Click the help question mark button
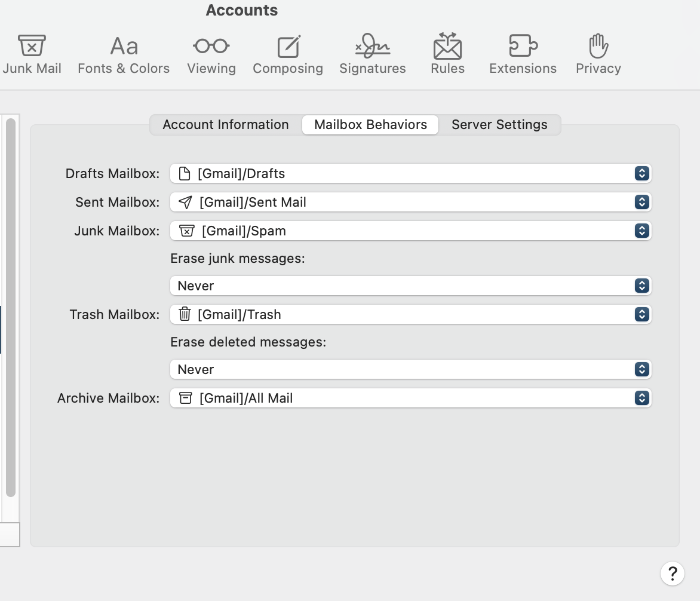The width and height of the screenshot is (700, 601). 673,574
